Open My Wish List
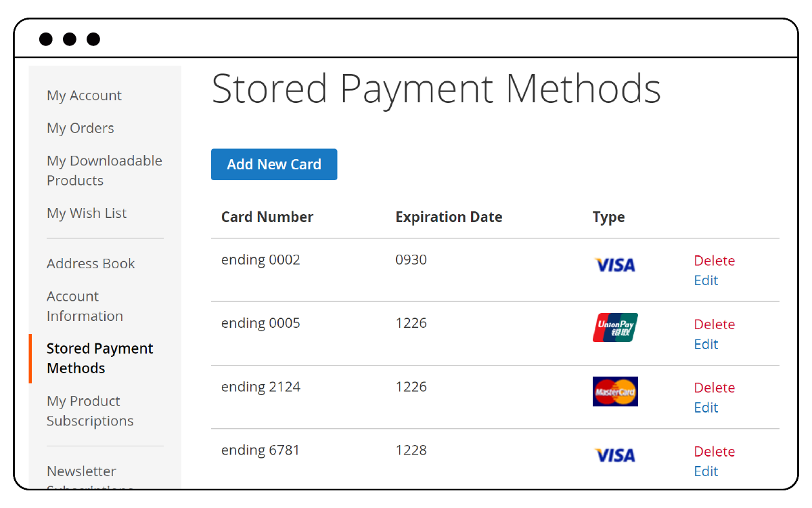The width and height of the screenshot is (812, 508). point(87,213)
